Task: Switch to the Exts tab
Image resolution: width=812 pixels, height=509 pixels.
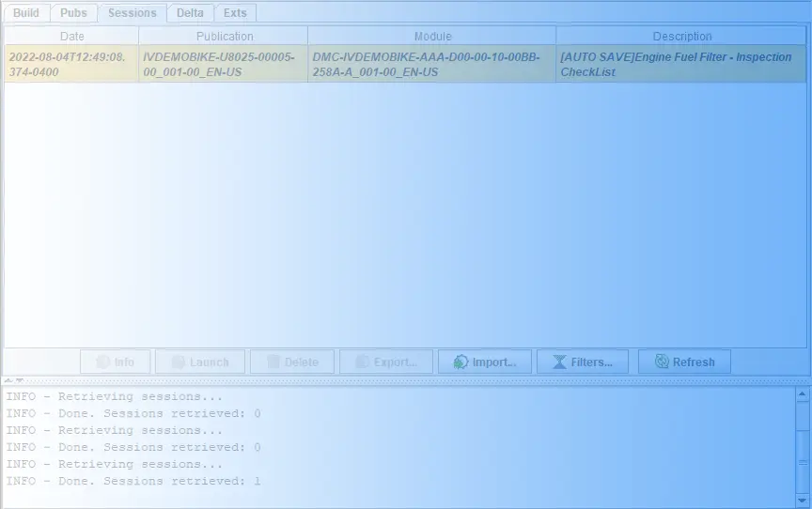Action: pos(235,13)
